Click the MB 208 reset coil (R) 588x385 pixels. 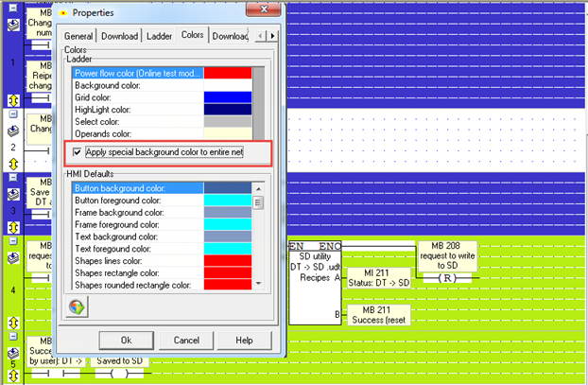449,280
